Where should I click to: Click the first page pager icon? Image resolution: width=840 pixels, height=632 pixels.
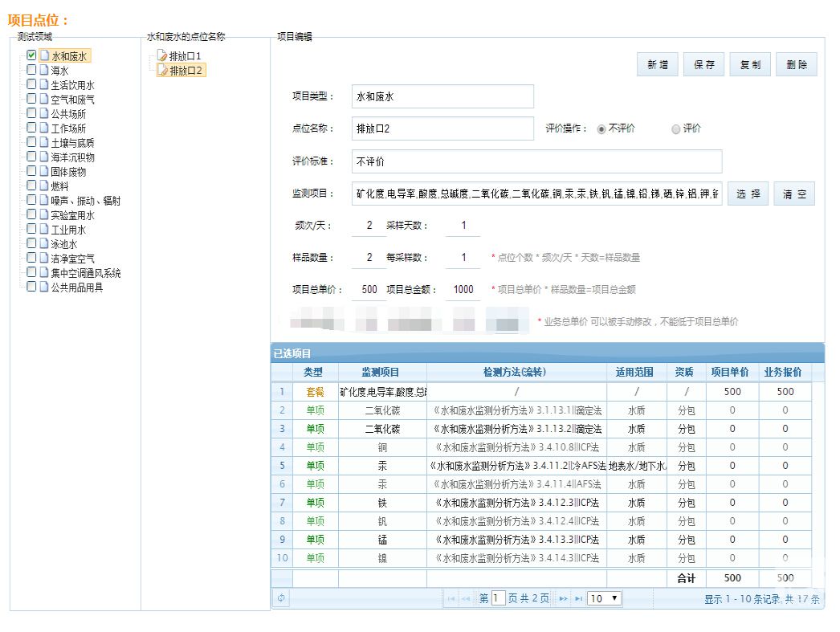451,598
